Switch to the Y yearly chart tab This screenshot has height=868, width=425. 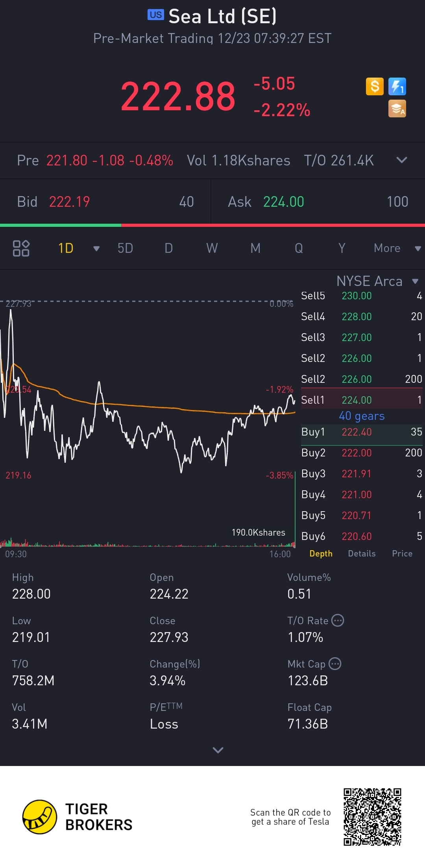342,248
